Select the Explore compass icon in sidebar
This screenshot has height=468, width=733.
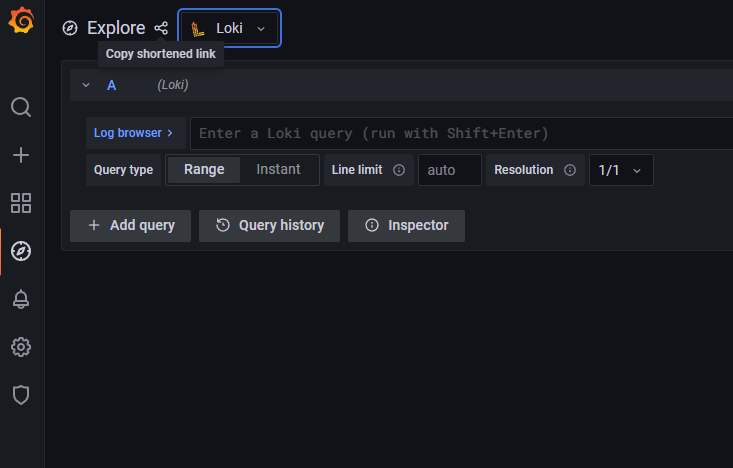click(x=21, y=251)
